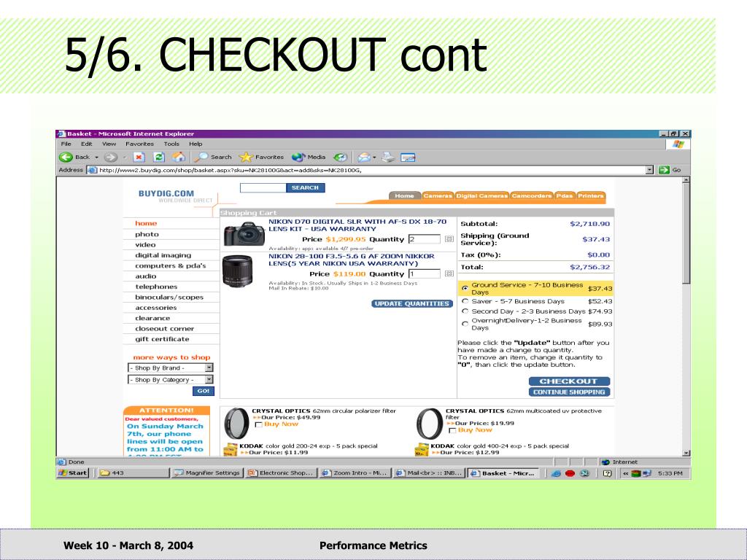Click the Nikkor lens quantity field
The width and height of the screenshot is (747, 560).
[x=425, y=274]
